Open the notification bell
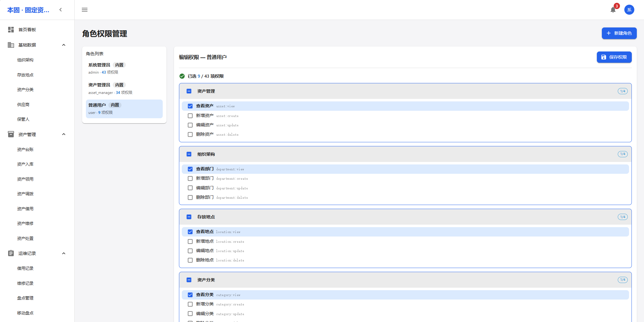The width and height of the screenshot is (644, 322). [x=613, y=10]
